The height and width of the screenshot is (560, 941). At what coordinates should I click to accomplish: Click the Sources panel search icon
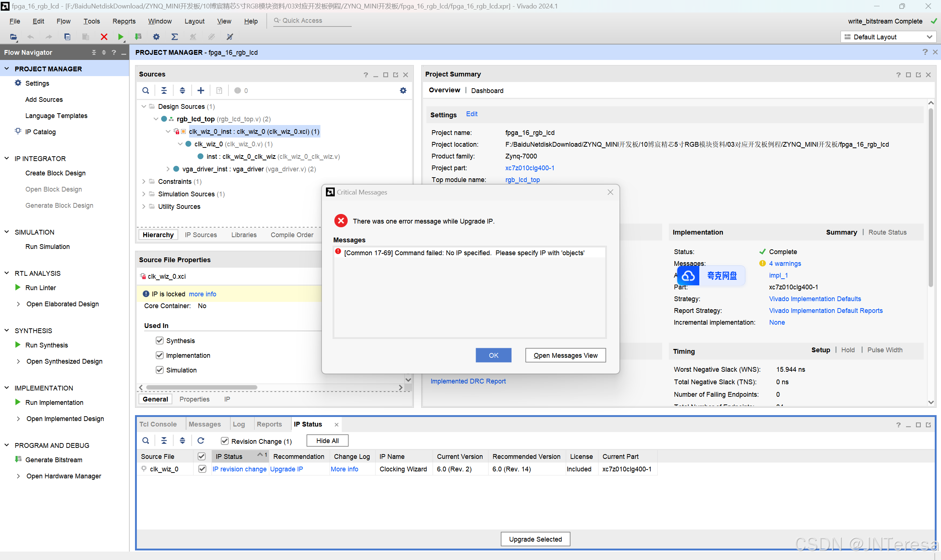[x=146, y=90]
